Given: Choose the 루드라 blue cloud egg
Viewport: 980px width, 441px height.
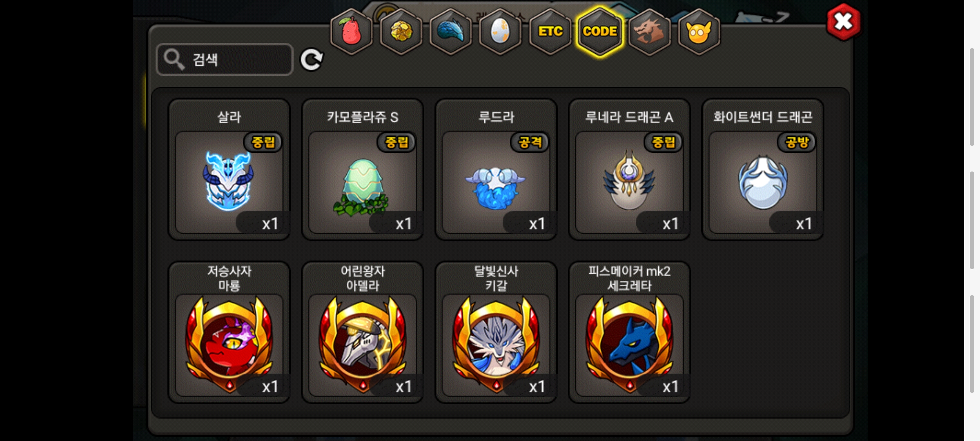Looking at the screenshot, I should pos(496,169).
